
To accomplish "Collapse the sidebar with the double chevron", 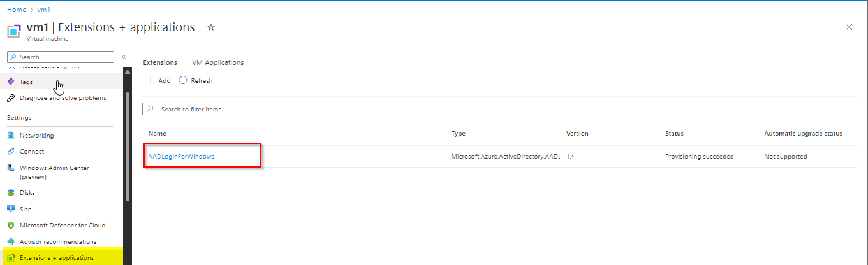I will 124,57.
